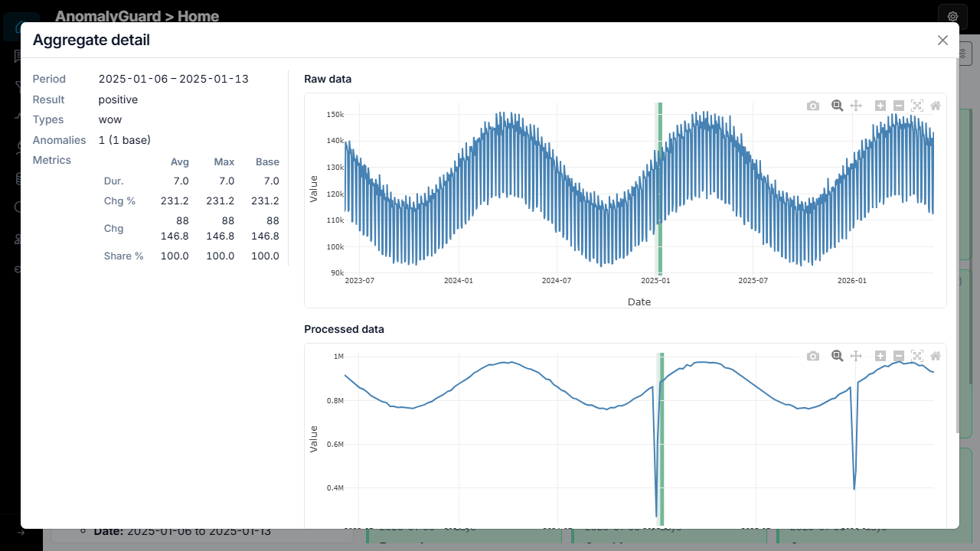Click the 'Avg' column header in Metrics
Screen dimensions: 980x551
(180, 161)
